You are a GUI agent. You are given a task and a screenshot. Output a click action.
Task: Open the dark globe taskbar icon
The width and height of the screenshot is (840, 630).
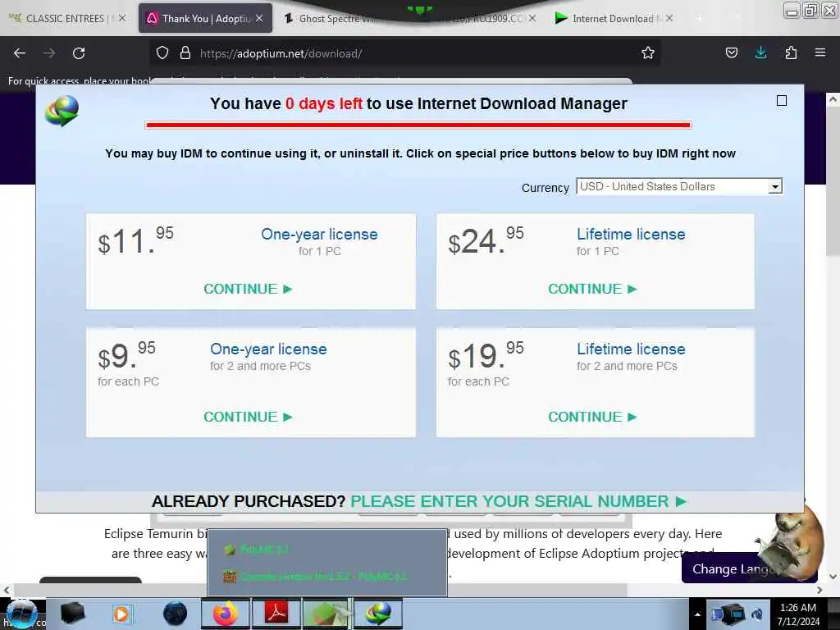(175, 614)
